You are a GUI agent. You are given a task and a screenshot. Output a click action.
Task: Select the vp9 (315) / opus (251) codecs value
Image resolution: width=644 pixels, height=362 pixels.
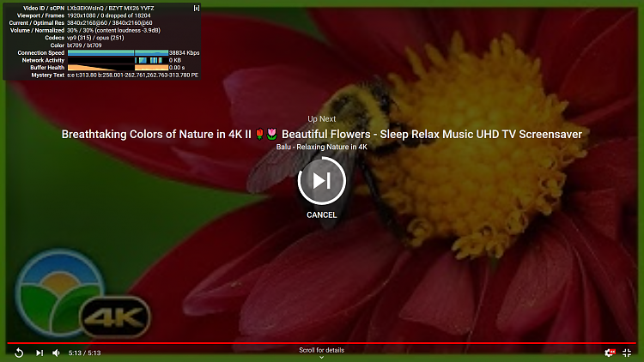[95, 38]
